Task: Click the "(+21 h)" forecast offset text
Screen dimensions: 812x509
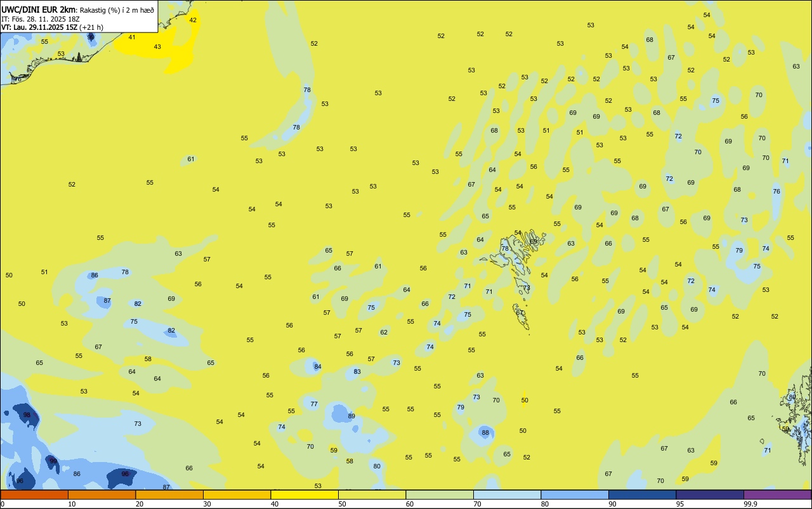Action: [91, 27]
